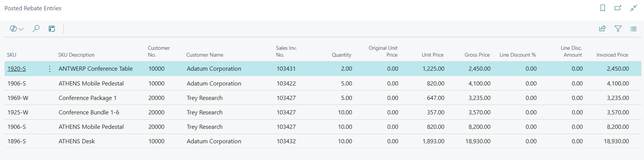Toggle the filter pane funnel icon

tap(618, 29)
